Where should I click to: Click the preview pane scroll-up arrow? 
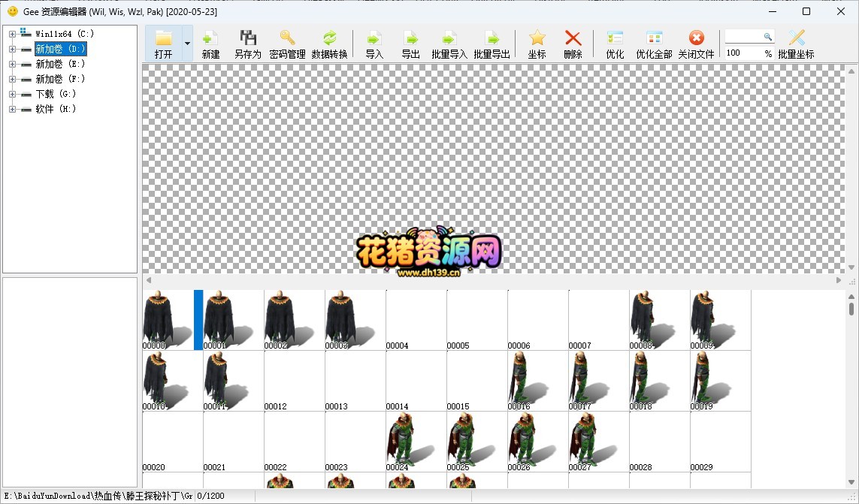[x=851, y=71]
